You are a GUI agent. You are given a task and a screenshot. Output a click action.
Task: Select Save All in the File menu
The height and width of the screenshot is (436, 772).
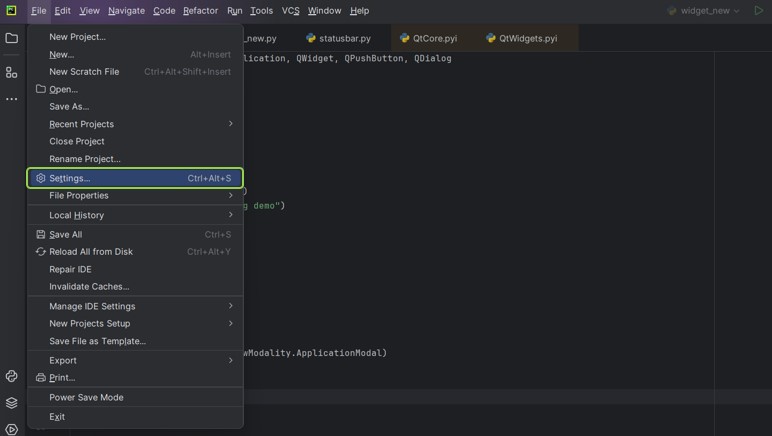[x=66, y=234]
